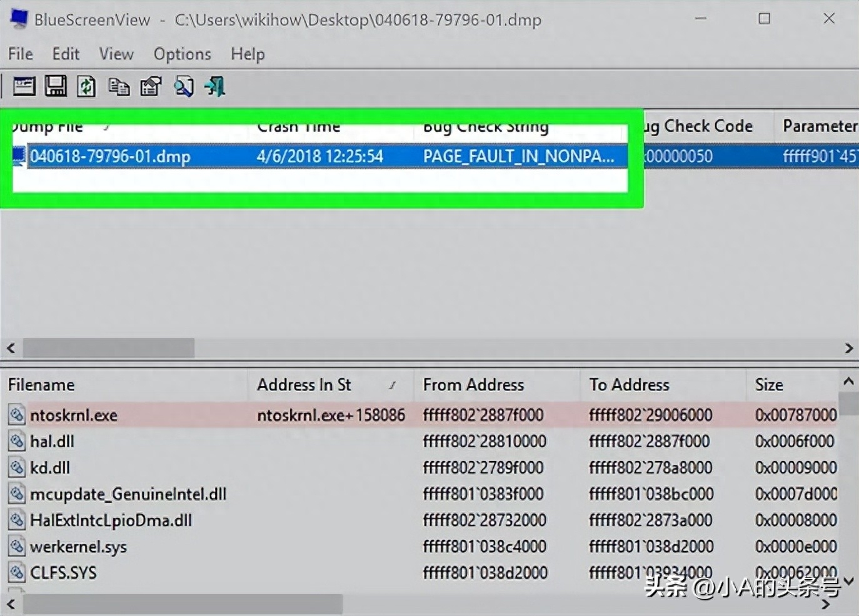This screenshot has width=859, height=616.
Task: Select the hal.dll row
Action: [x=420, y=441]
